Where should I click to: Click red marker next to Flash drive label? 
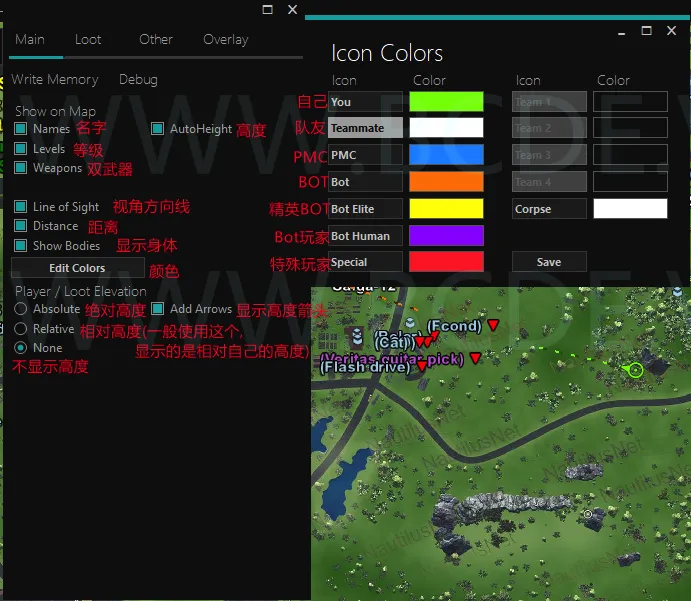pos(422,366)
